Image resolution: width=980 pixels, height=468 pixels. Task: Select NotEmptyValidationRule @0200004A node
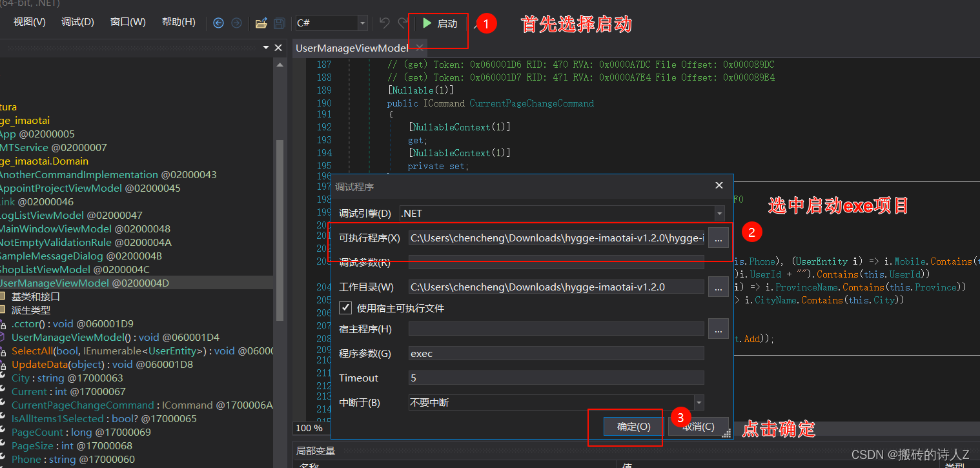pos(85,242)
